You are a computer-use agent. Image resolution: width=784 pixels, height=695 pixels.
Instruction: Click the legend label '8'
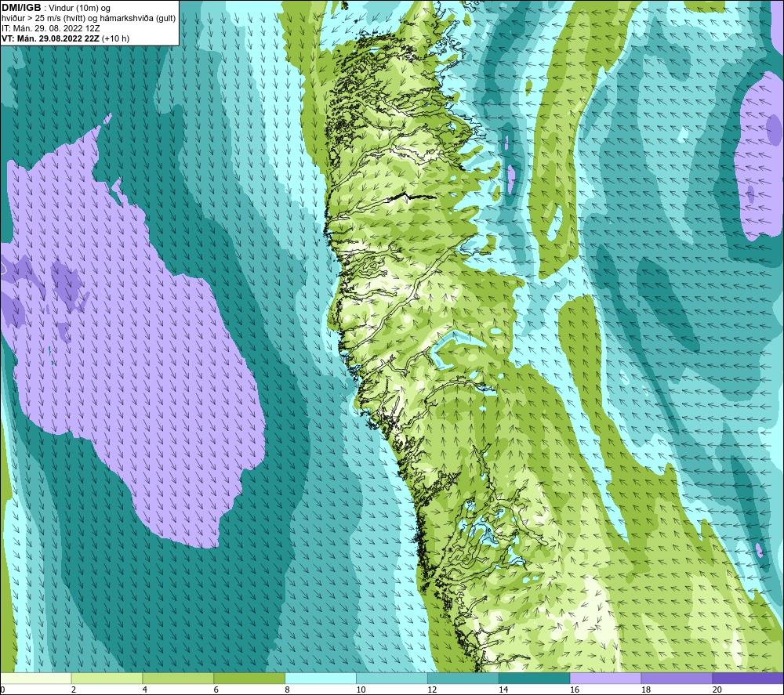(288, 690)
